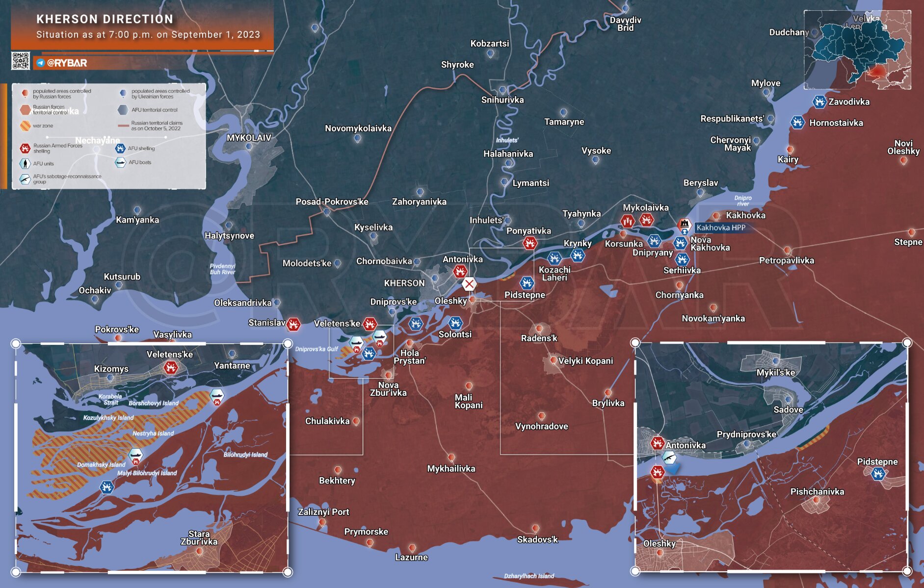Click the MYKOLAIV city label

click(249, 138)
